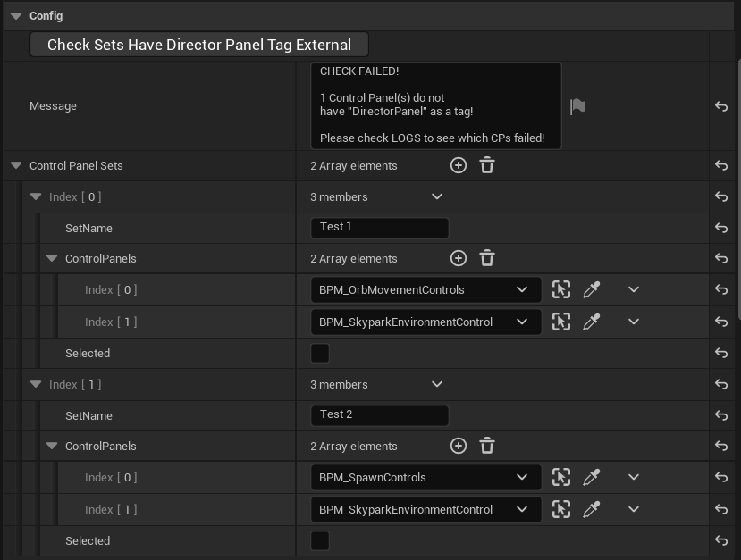Collapse the Config section
Screen dimensions: 741x560
coord(16,16)
